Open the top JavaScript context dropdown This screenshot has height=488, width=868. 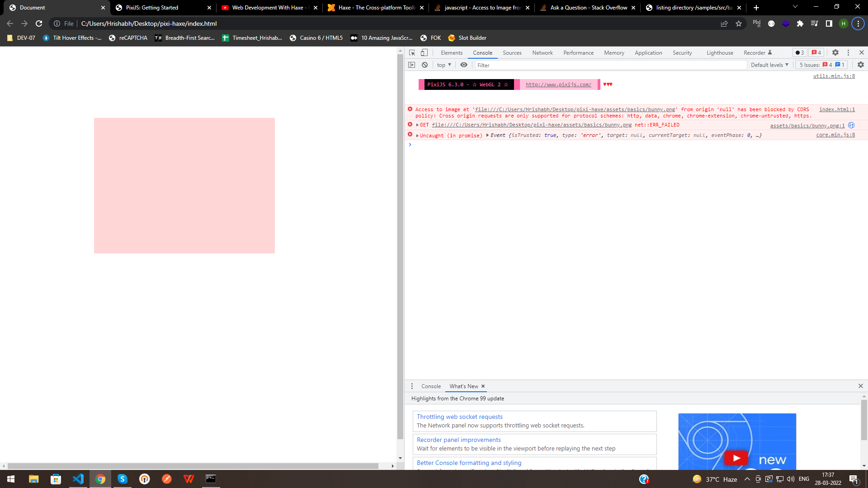pos(444,65)
